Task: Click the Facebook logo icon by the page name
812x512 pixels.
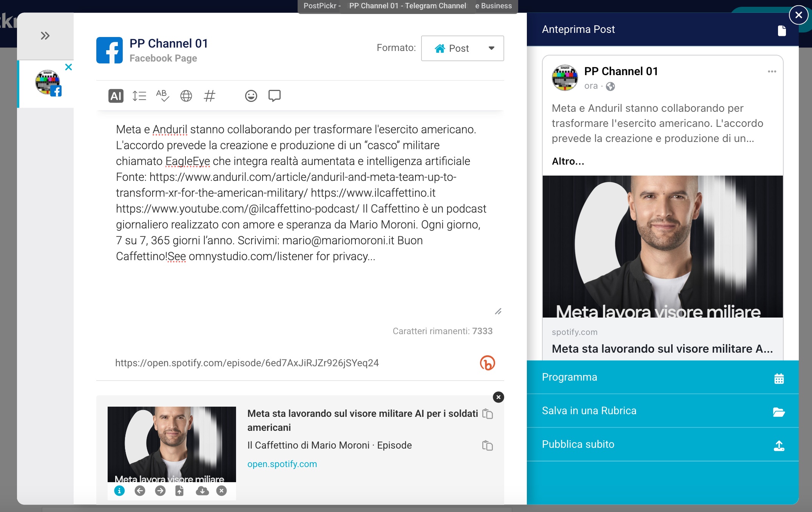Action: pos(110,50)
